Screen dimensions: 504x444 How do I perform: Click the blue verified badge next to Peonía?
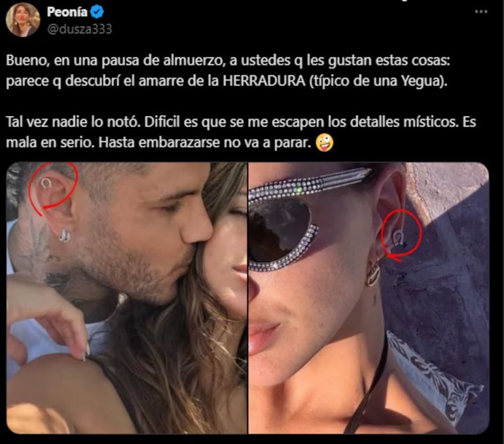click(97, 12)
